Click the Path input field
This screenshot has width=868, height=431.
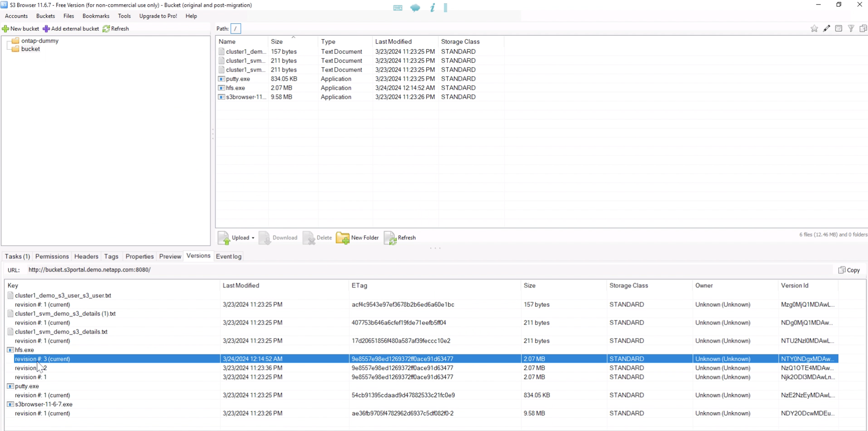[x=236, y=29]
